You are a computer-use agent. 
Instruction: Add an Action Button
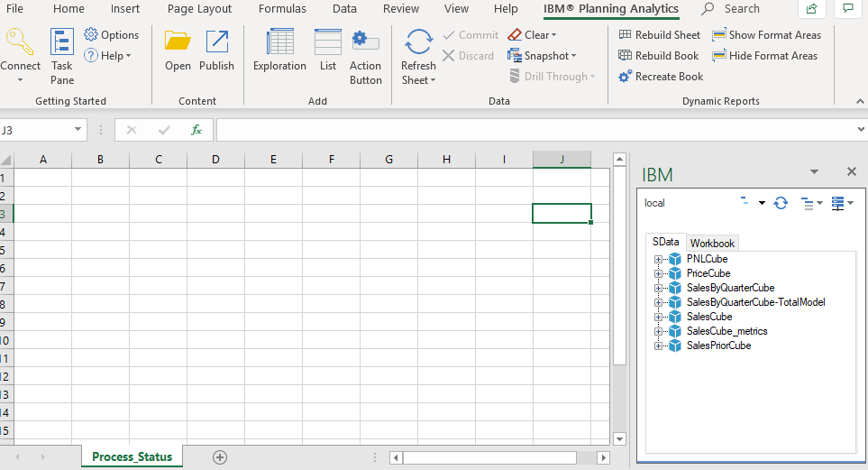[x=365, y=57]
